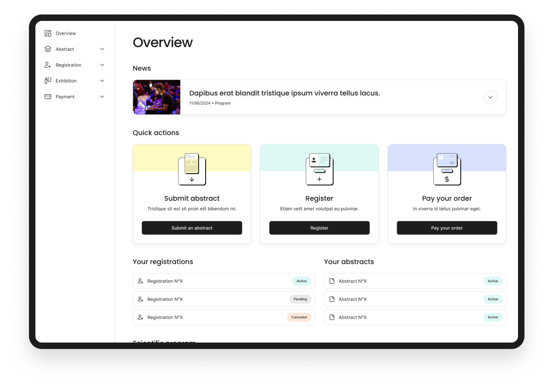Expand the news item with round chevron
The height and width of the screenshot is (392, 553).
(490, 97)
